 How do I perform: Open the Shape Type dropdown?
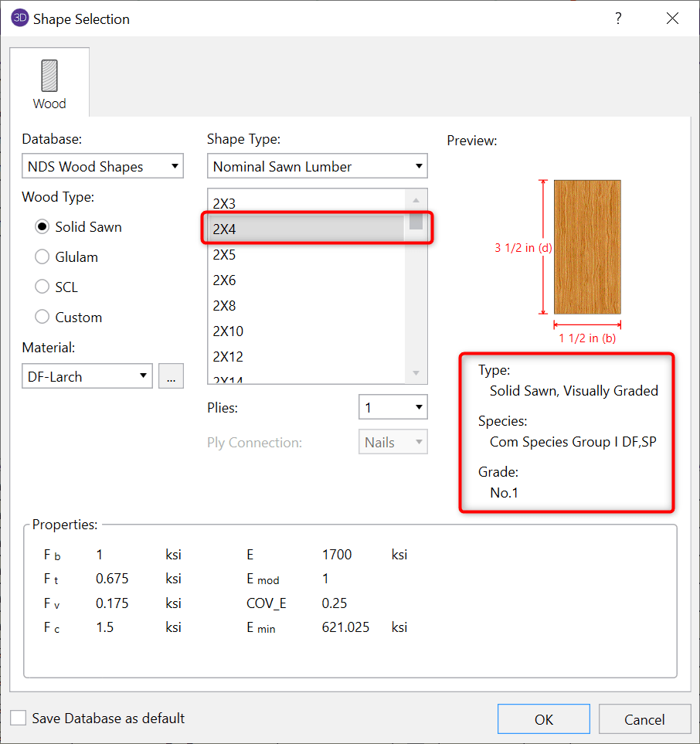[317, 166]
